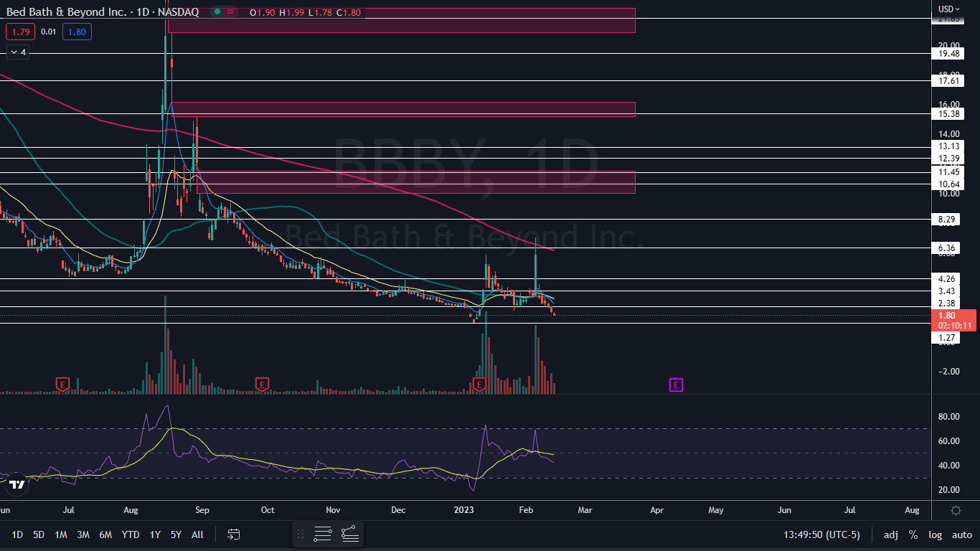Select the red zone rectangle near 15.38
Viewport: 980px width, 551px height.
point(404,109)
